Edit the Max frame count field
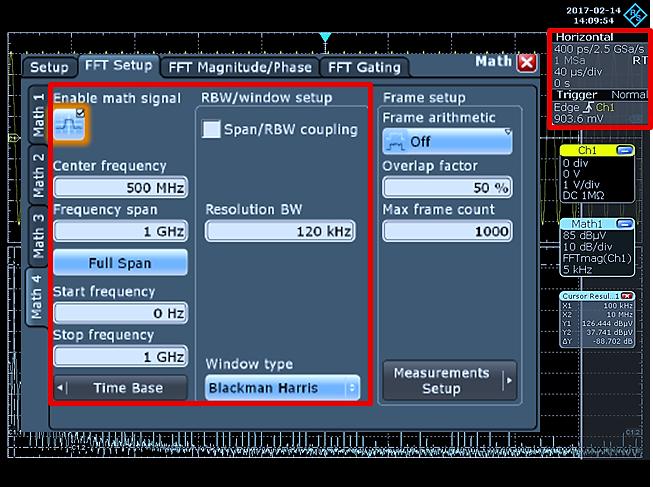 point(447,231)
